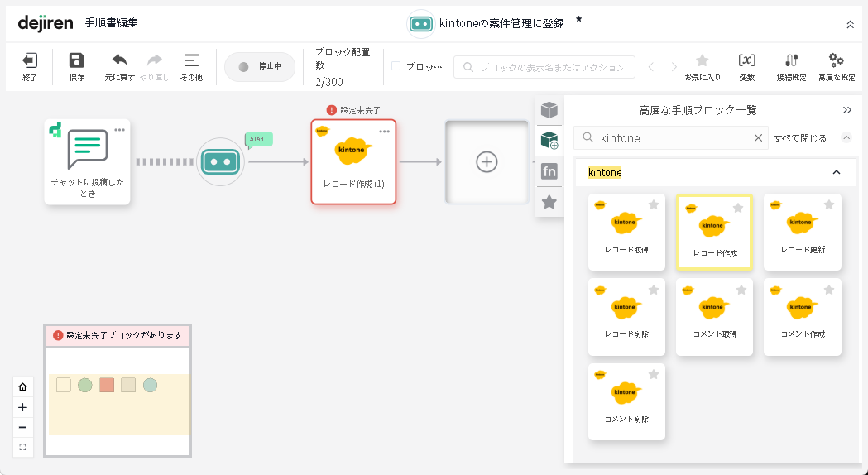This screenshot has width=868, height=475.
Task: Check the ブロッ… checkbox in toolbar
Action: (x=396, y=66)
